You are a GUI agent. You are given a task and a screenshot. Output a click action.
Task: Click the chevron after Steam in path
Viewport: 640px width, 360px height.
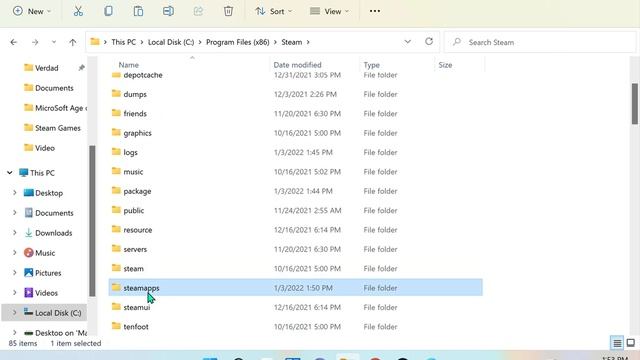308,42
